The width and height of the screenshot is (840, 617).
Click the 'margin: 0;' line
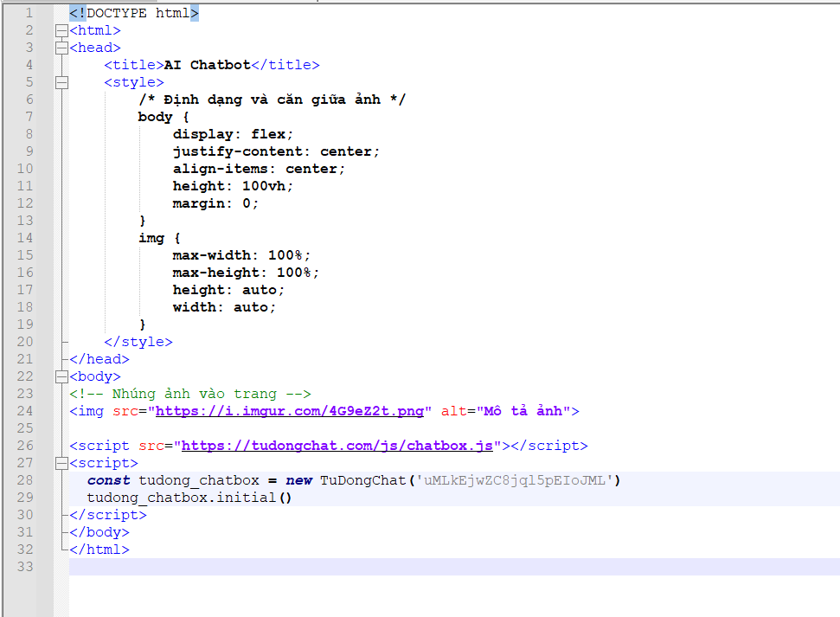click(215, 203)
